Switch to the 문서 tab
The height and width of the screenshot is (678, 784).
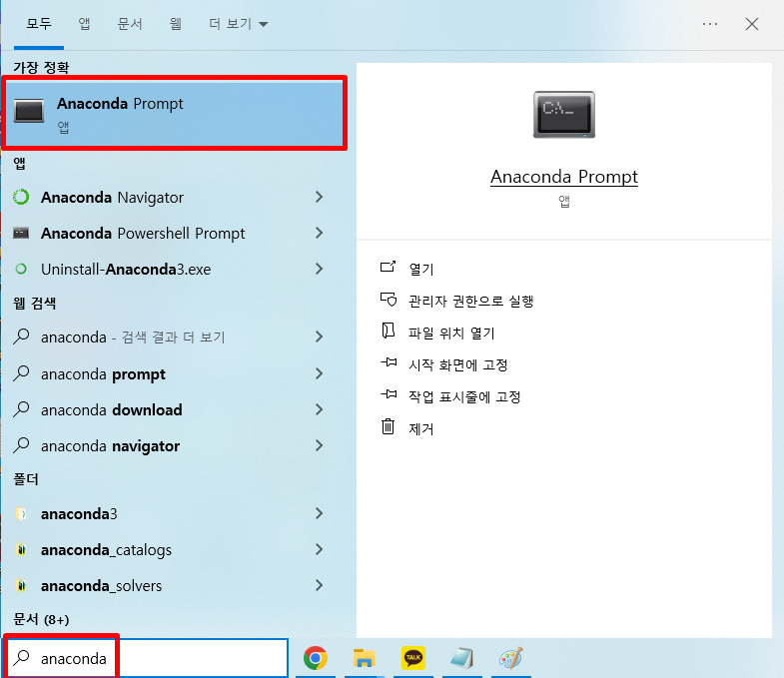(x=130, y=24)
